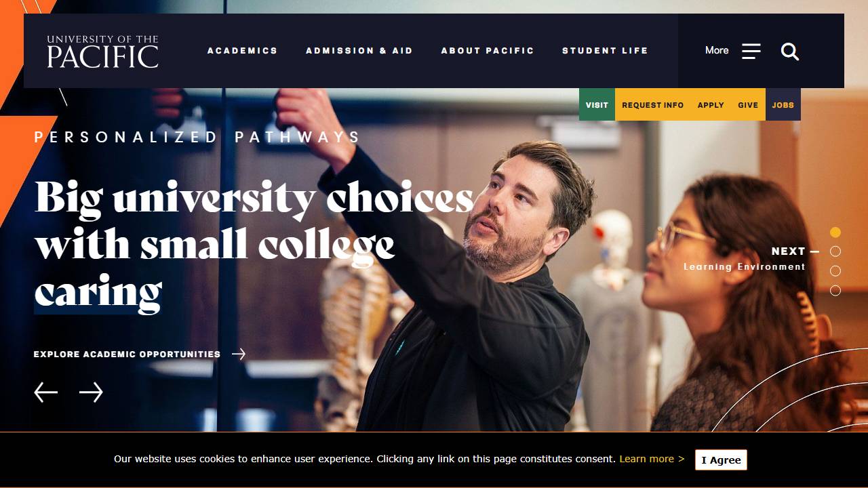Select the fourth slide indicator dot

[835, 291]
